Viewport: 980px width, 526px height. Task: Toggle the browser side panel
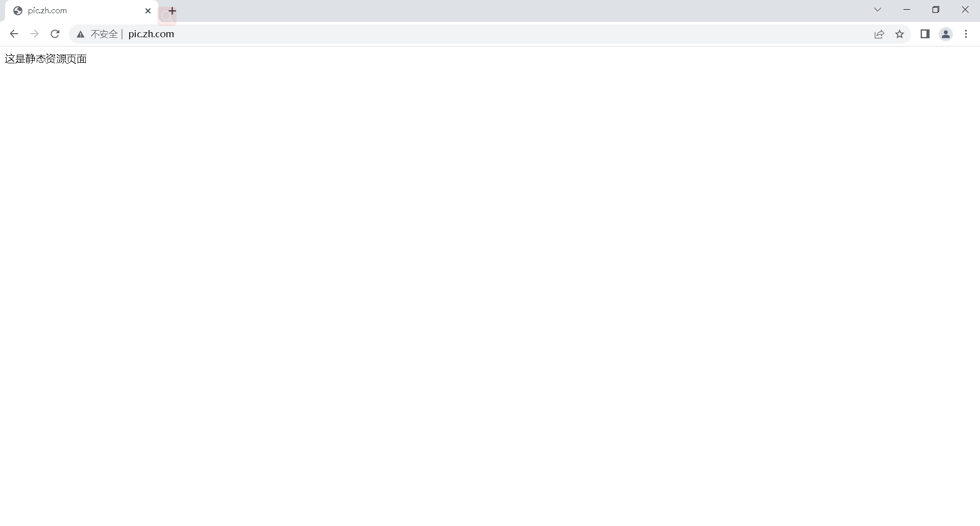click(925, 34)
